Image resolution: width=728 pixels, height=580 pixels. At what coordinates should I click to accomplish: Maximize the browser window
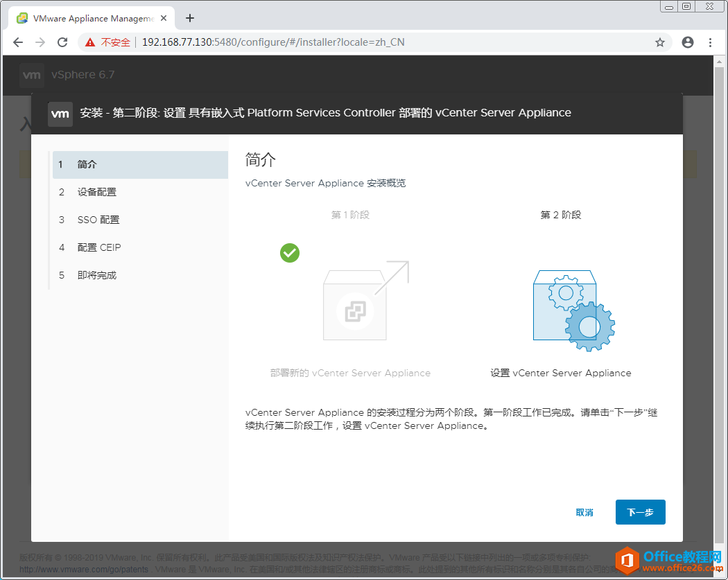pyautogui.click(x=686, y=6)
